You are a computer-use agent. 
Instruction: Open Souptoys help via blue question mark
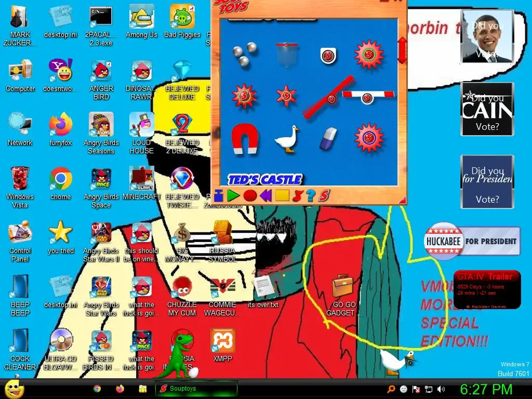(311, 196)
